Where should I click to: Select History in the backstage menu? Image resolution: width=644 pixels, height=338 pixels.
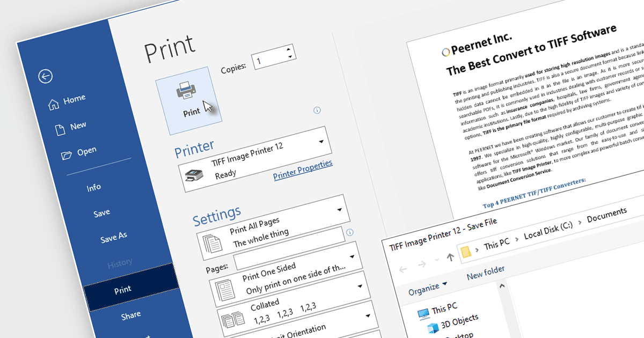(120, 263)
